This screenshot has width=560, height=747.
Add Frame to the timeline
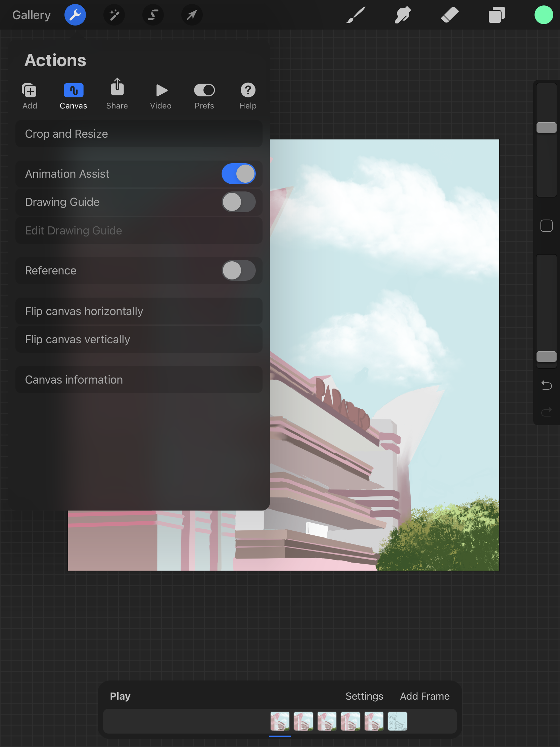coord(425,696)
